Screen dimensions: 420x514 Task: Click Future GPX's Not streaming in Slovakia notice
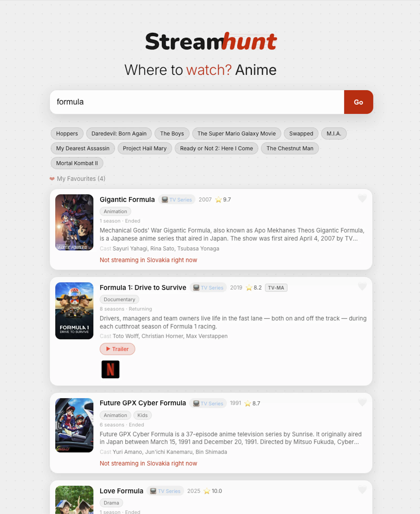pyautogui.click(x=148, y=463)
